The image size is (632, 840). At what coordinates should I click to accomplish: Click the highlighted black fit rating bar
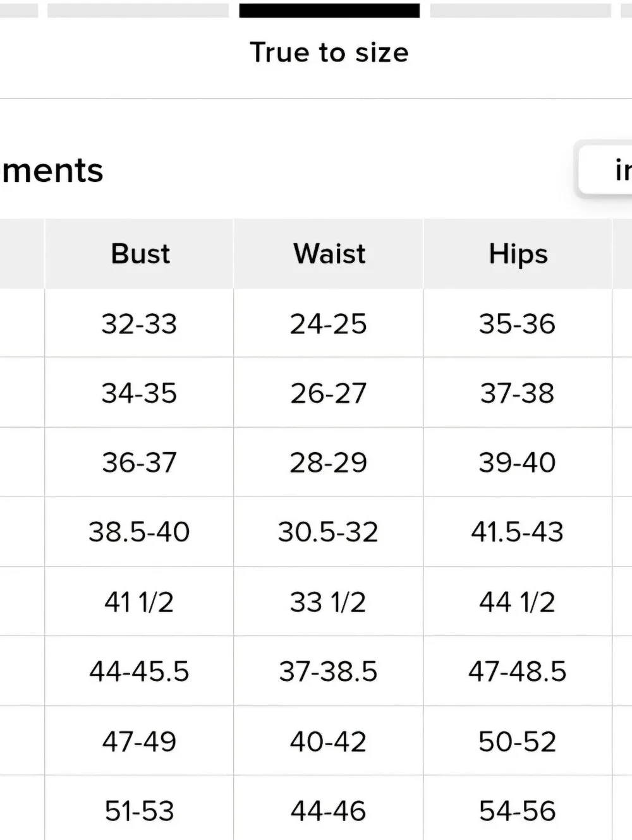coord(329,11)
